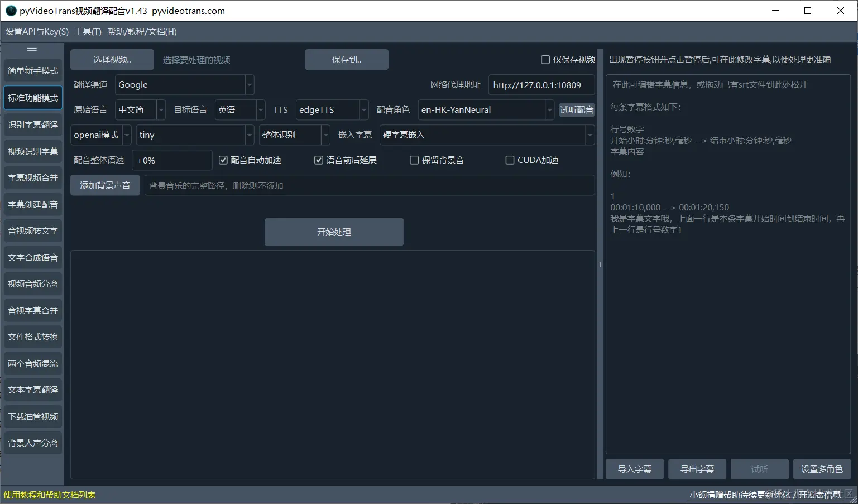Select 视频音频分离 from sidebar
The height and width of the screenshot is (504, 858).
[33, 284]
